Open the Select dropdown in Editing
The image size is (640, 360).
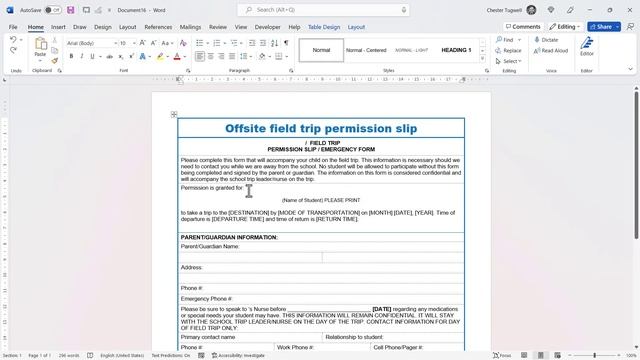coord(509,61)
